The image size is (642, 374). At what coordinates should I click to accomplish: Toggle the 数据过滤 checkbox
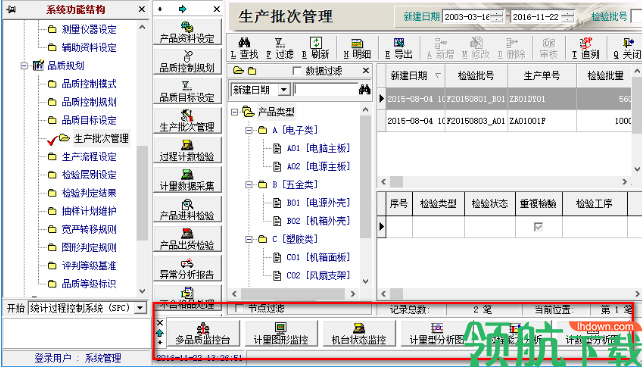coord(297,71)
